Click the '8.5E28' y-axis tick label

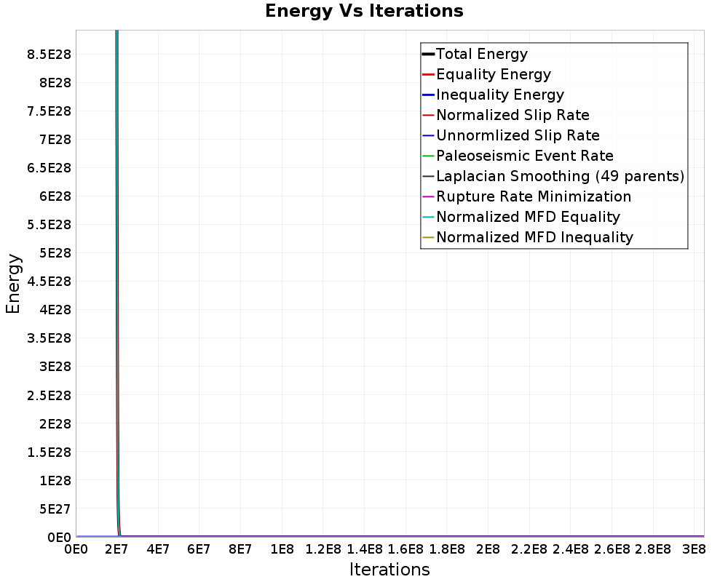click(50, 55)
